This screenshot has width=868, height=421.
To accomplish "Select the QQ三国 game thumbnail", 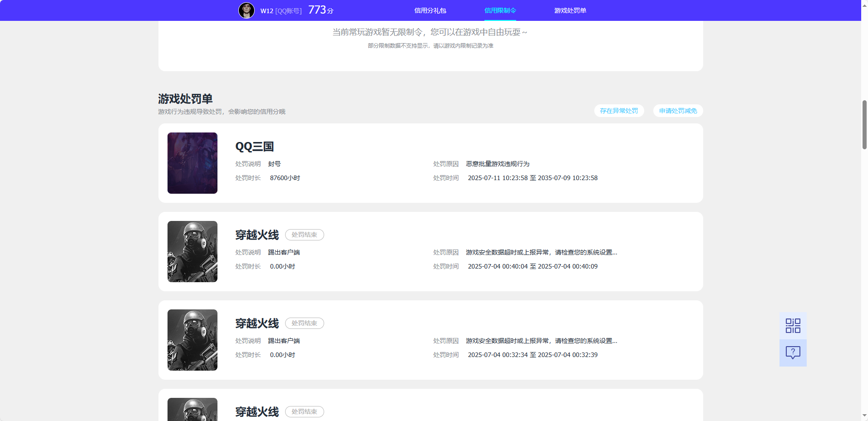I will pos(192,163).
